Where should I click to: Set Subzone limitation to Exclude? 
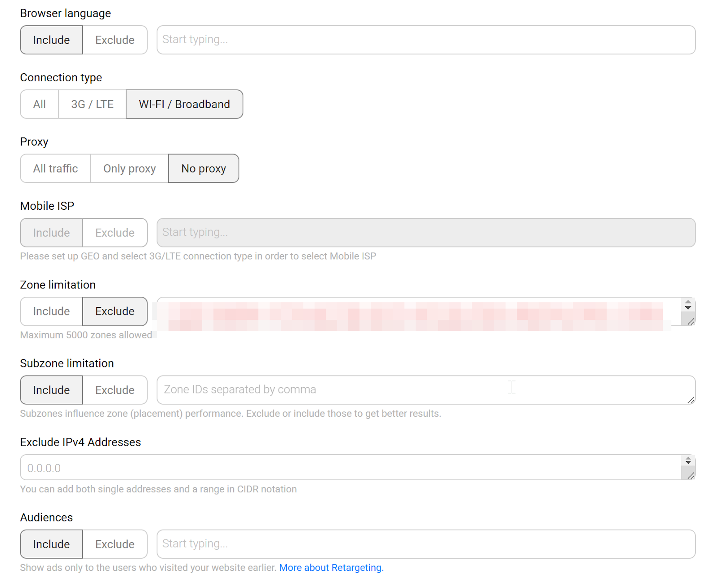coord(115,390)
